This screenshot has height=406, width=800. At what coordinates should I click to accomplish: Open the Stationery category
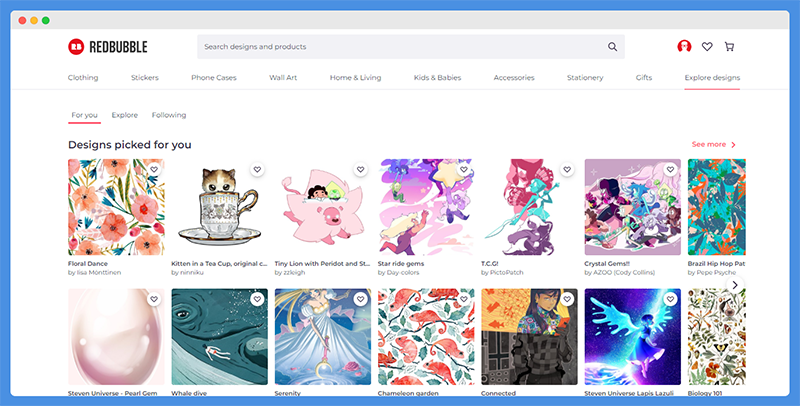point(585,78)
